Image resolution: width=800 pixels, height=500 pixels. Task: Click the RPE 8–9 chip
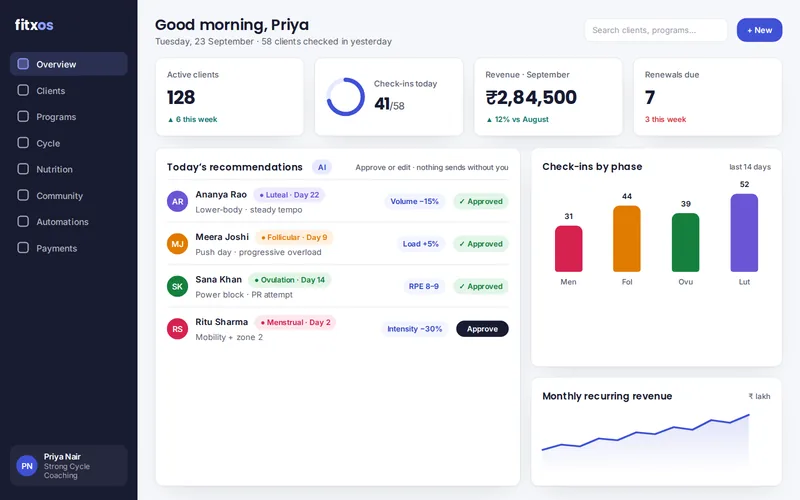coord(423,286)
